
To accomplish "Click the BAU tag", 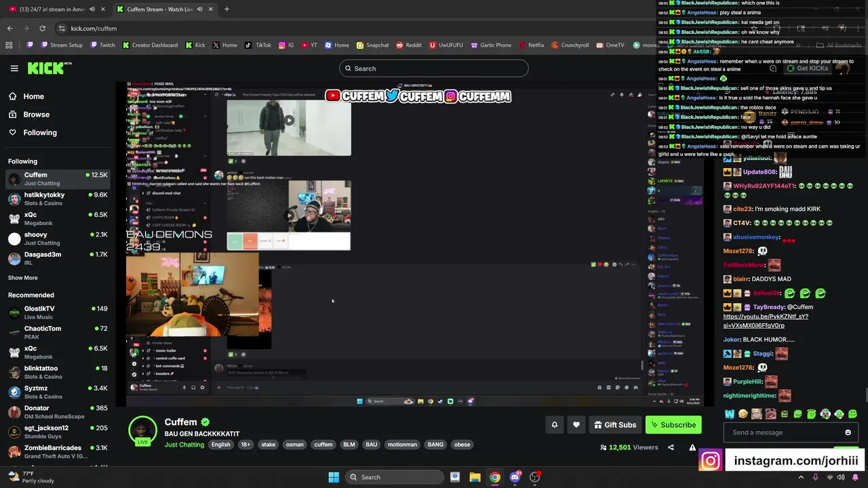I will tap(372, 445).
